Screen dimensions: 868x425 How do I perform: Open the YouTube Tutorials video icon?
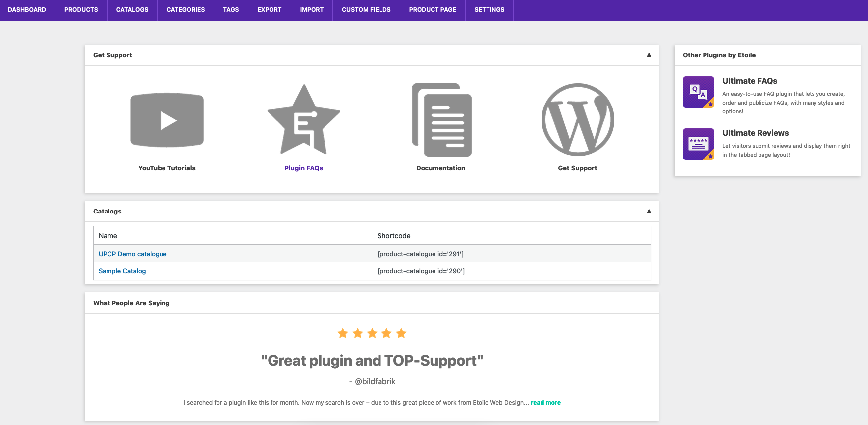pyautogui.click(x=167, y=120)
